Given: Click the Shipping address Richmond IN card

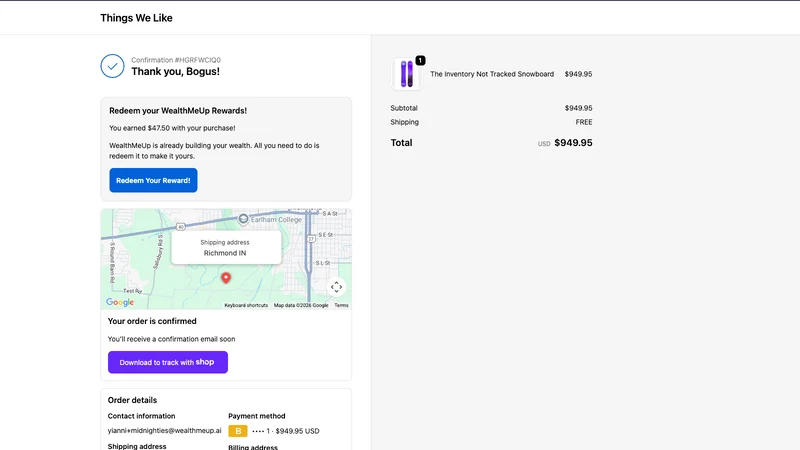Looking at the screenshot, I should click(x=226, y=248).
